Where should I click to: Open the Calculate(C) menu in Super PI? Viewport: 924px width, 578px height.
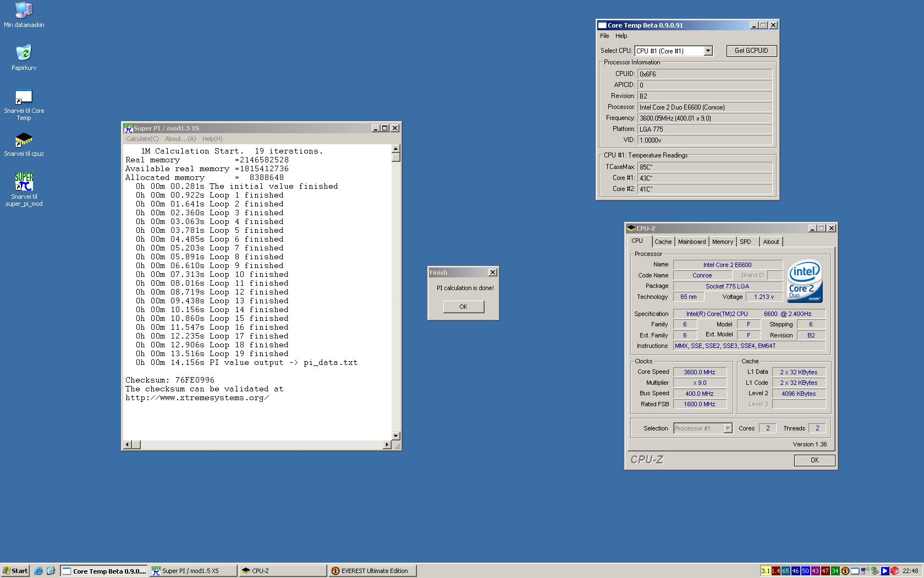142,139
